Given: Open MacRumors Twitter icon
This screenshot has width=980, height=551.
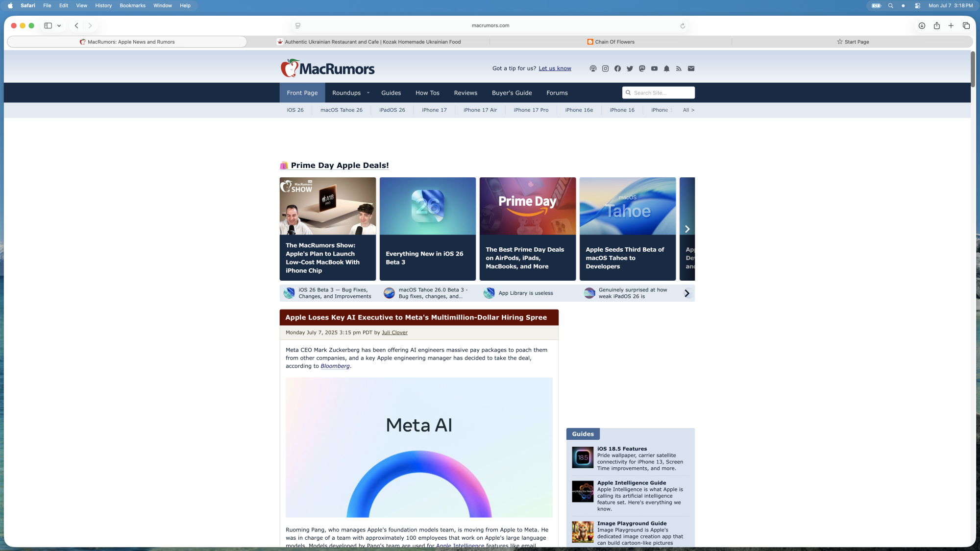Looking at the screenshot, I should pyautogui.click(x=630, y=69).
